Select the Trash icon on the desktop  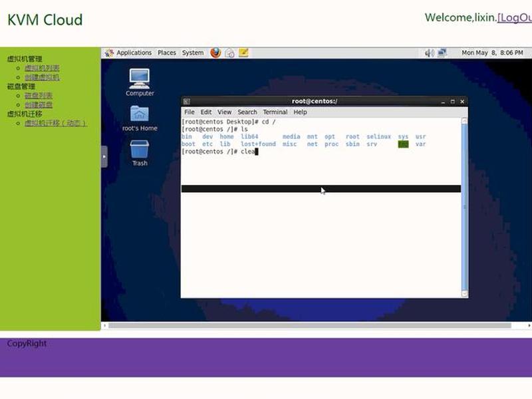(140, 154)
